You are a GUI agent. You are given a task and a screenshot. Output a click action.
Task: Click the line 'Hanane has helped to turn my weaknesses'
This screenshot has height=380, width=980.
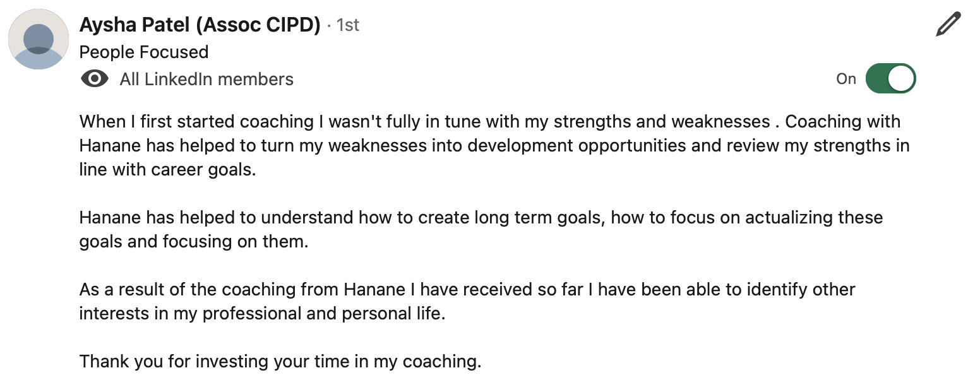tap(494, 145)
